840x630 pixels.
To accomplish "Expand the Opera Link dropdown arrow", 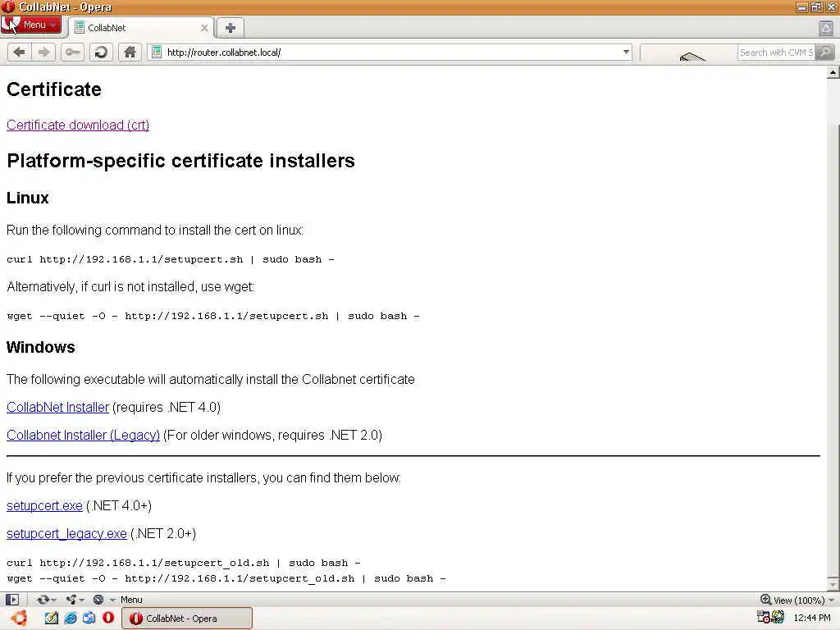I will coord(54,600).
